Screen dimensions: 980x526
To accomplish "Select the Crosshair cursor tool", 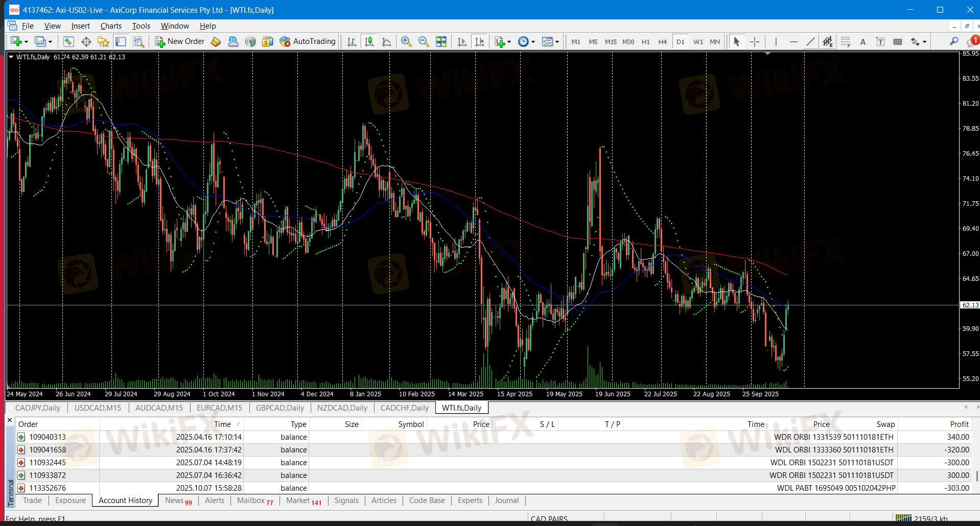I will click(754, 42).
